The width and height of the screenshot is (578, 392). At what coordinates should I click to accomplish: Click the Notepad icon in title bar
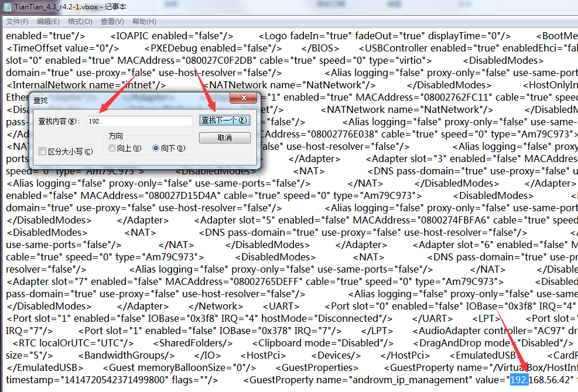tap(7, 6)
